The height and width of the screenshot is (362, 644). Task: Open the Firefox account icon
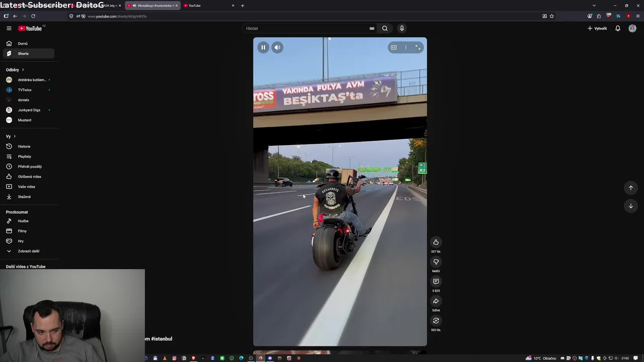[x=590, y=16]
